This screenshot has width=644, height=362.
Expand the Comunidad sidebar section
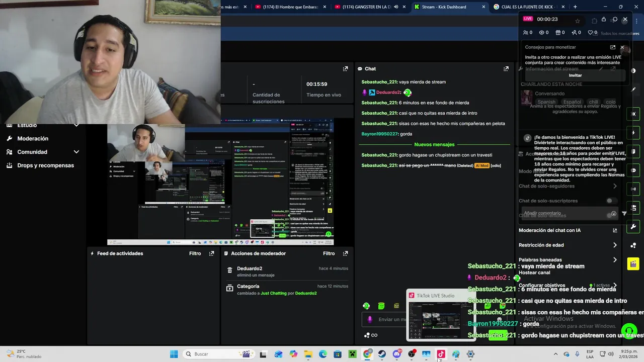coord(76,152)
